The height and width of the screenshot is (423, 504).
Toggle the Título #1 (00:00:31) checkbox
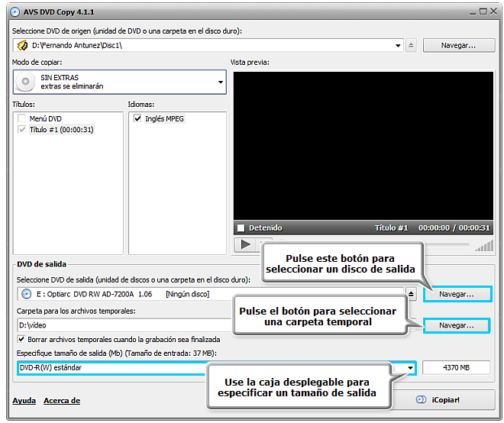(21, 130)
